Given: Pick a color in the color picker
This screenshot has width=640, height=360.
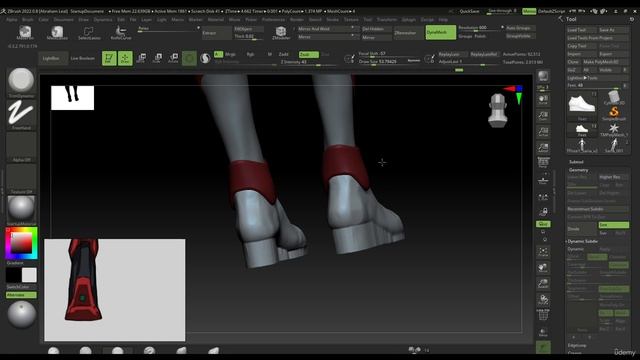Looking at the screenshot, I should click(x=21, y=243).
